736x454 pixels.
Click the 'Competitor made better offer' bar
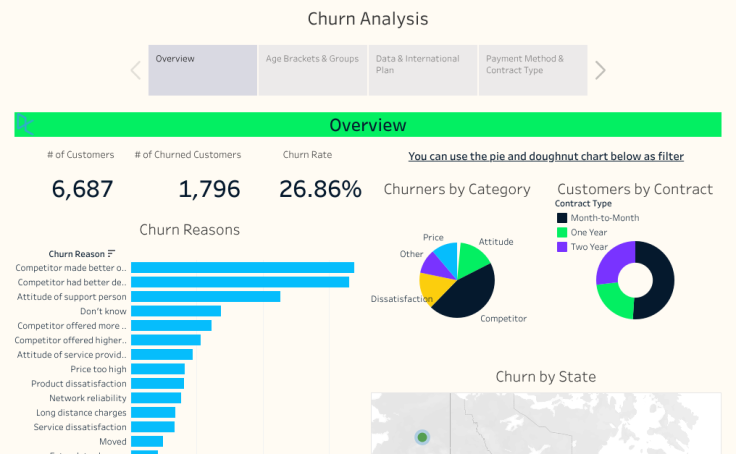pyautogui.click(x=242, y=268)
